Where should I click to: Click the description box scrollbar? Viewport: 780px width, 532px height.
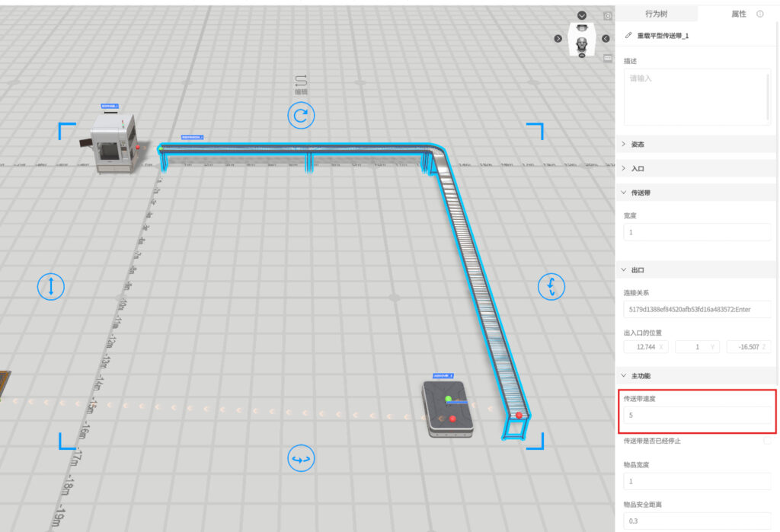(x=768, y=97)
